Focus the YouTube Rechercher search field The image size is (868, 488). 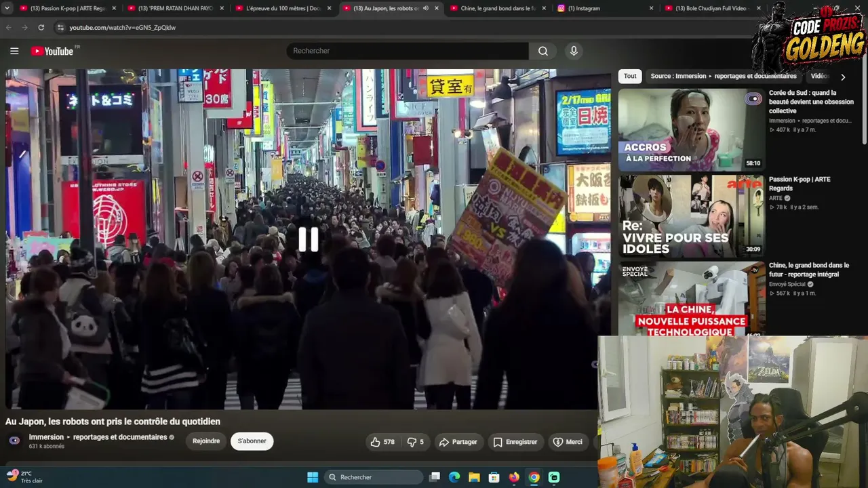click(407, 51)
